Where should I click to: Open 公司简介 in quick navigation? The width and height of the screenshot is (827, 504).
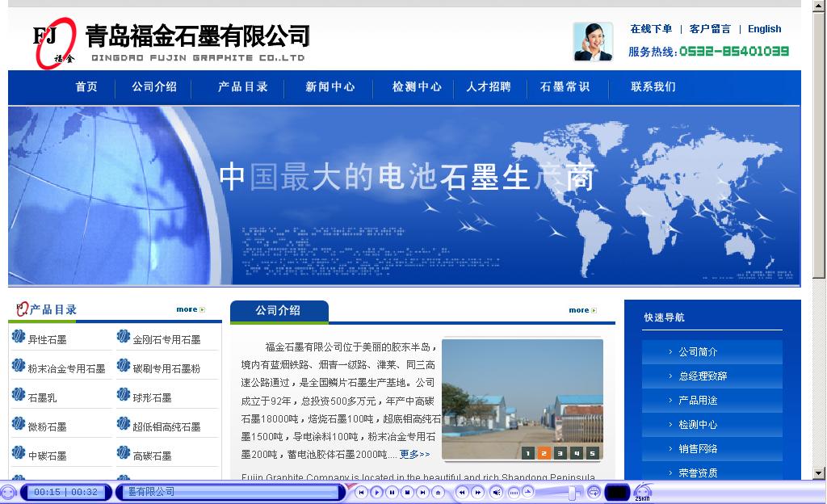tap(712, 351)
